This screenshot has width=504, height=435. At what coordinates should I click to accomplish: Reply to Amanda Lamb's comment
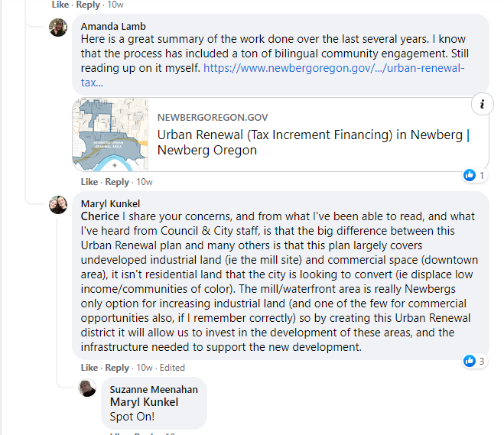coord(117,182)
